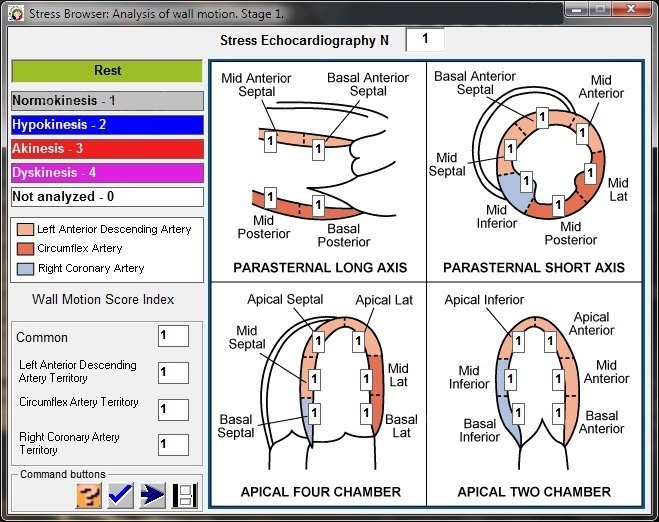Viewport: 659px width, 522px height.
Task: Click Mid Lat score box in short axis view
Action: (x=590, y=174)
